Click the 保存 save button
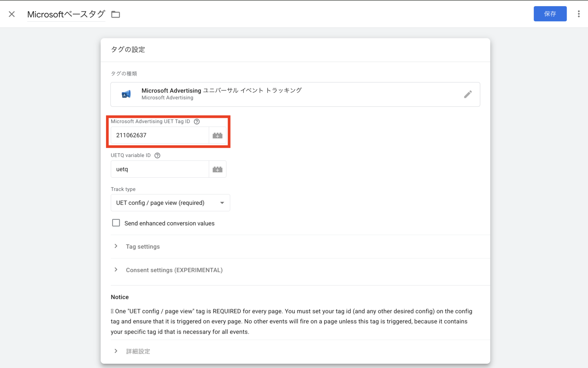The height and width of the screenshot is (368, 588). click(550, 14)
